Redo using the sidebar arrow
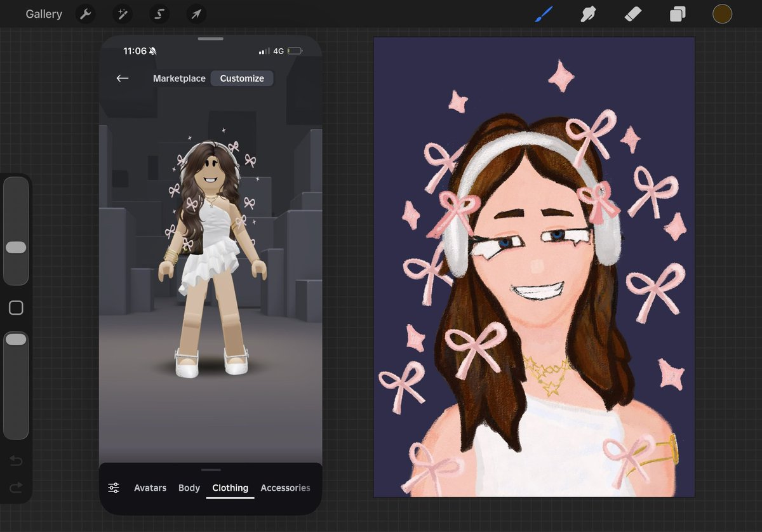This screenshot has width=762, height=532. point(16,487)
